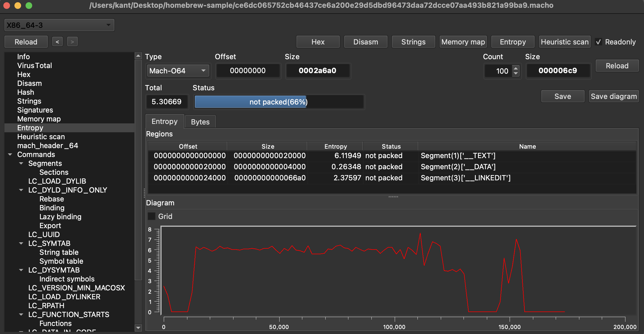Screen dimensions: 644x334
Task: Click the Save diagram button
Action: 614,96
